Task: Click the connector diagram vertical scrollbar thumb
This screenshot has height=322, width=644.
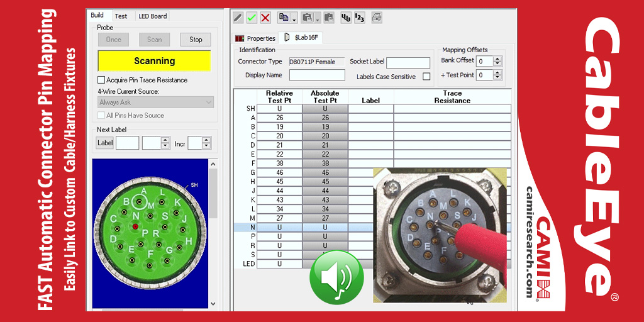Action: 213,193
